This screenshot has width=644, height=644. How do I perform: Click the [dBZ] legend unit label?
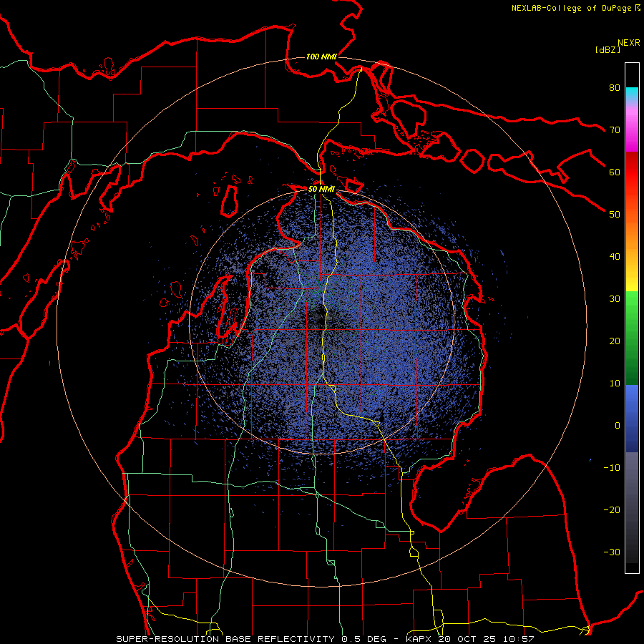pos(608,49)
